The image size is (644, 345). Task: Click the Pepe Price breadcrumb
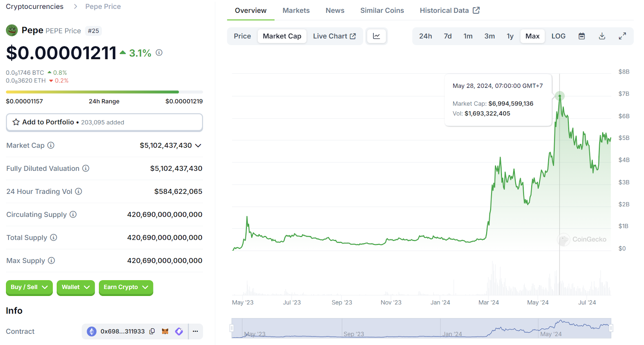[103, 6]
